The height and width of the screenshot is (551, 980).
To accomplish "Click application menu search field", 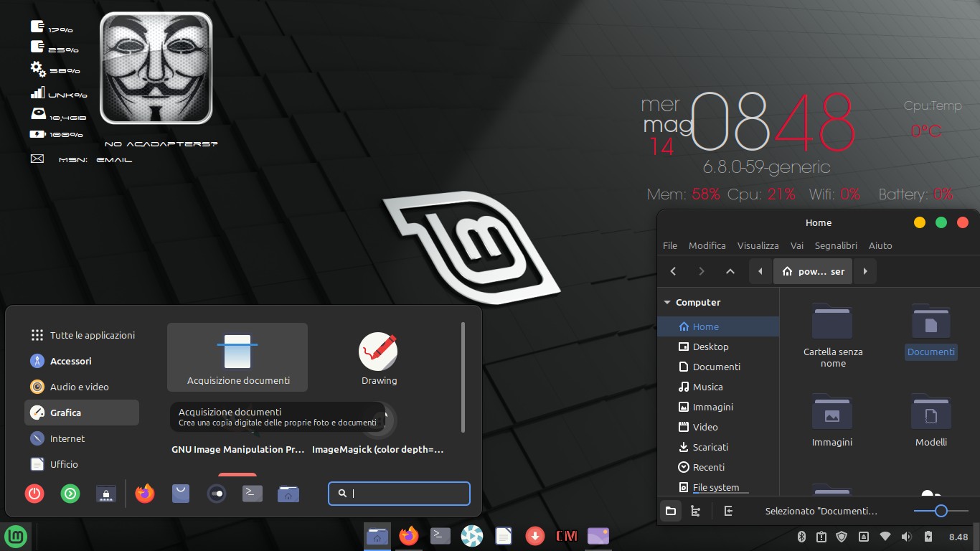I will pyautogui.click(x=399, y=494).
